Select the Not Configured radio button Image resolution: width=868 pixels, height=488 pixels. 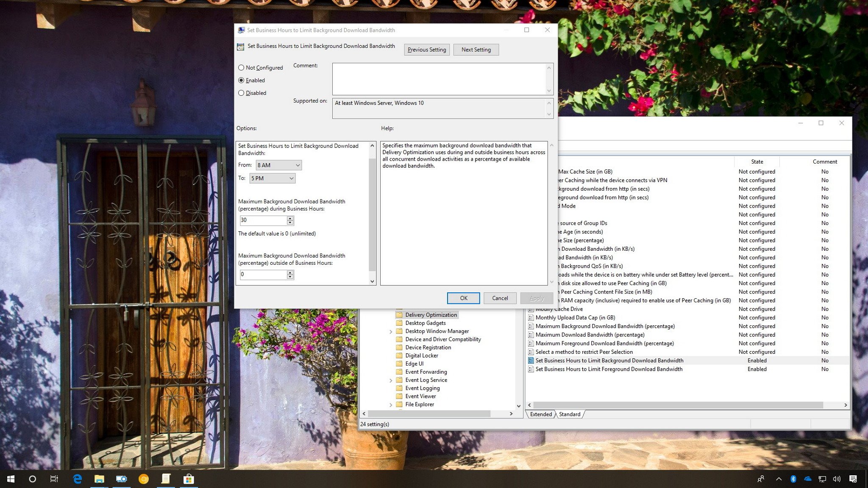pos(242,67)
